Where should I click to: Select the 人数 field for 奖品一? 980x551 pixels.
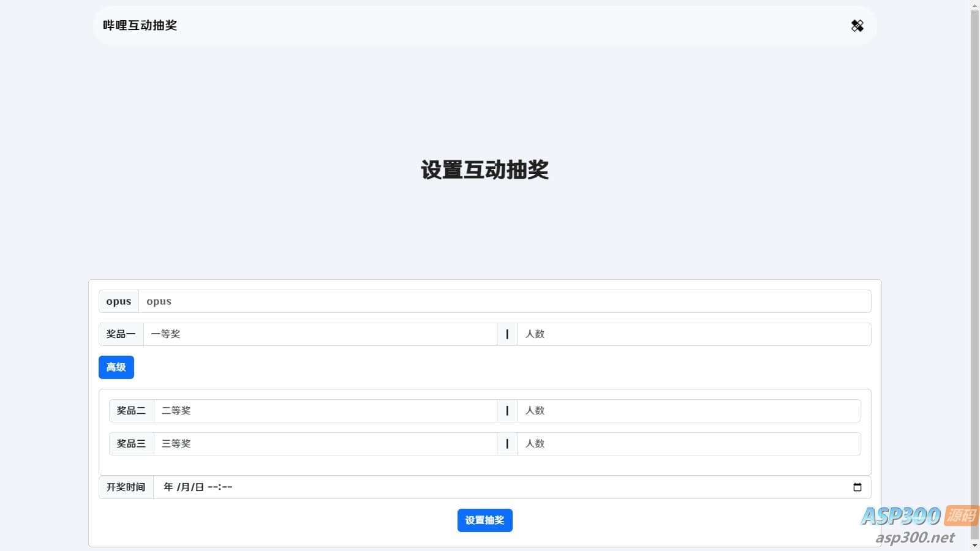(x=693, y=334)
